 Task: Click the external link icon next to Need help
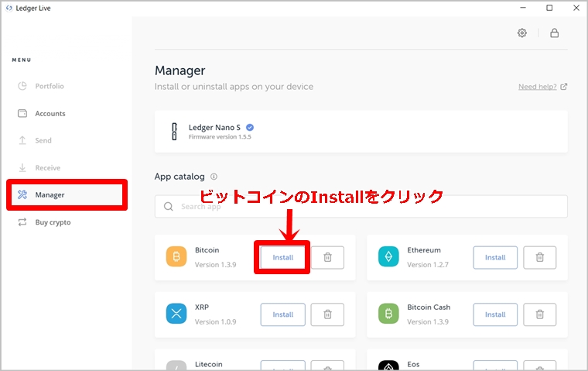(x=563, y=87)
